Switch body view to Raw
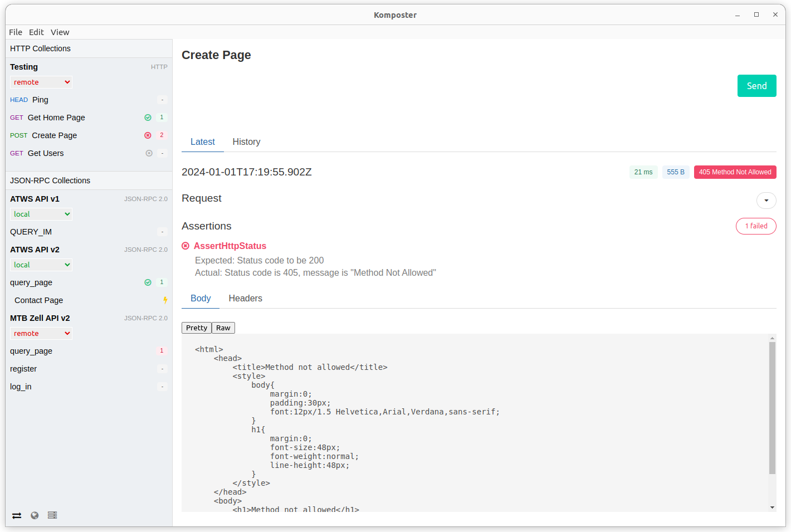Viewport: 791px width, 532px height. 223,328
